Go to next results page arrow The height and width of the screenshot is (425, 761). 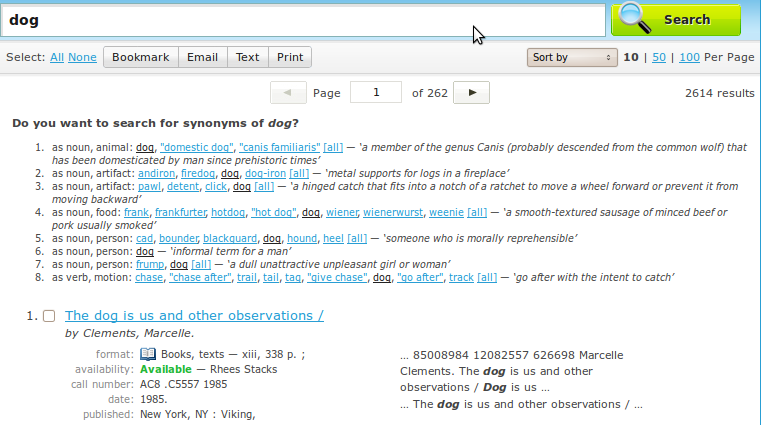(x=471, y=93)
